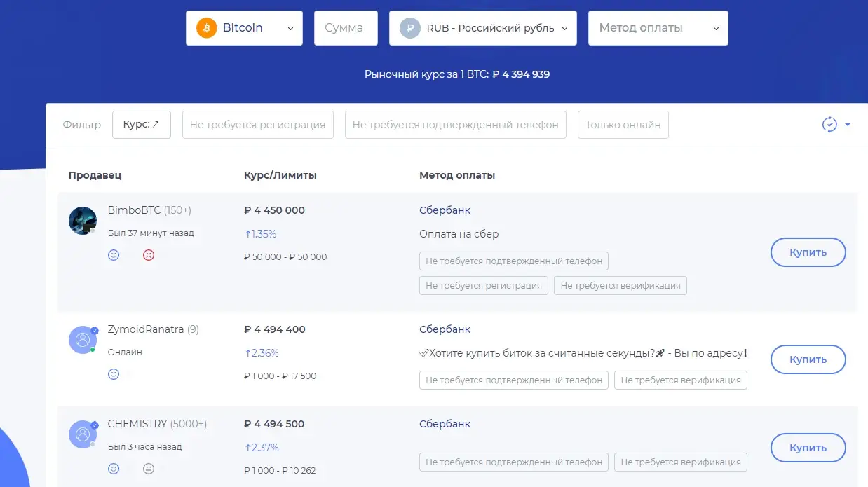Open BimboBTC seller avatar

tap(83, 221)
